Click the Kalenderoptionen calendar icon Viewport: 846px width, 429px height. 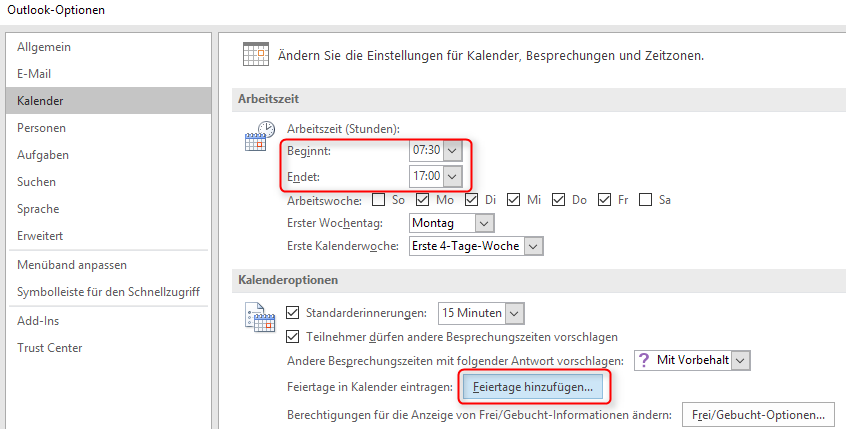pyautogui.click(x=260, y=317)
